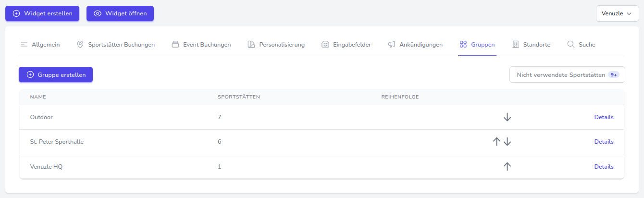
Task: Switch to the Standorte tab
Action: pyautogui.click(x=531, y=45)
